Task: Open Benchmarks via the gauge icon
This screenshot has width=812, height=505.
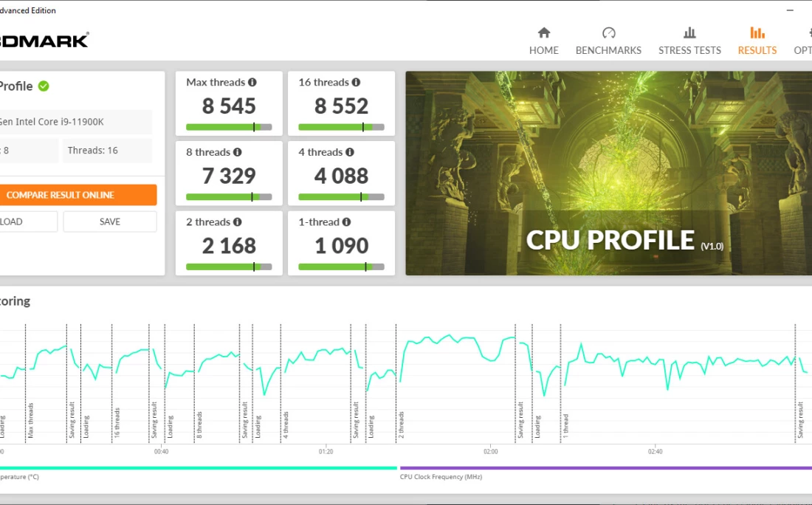Action: pyautogui.click(x=608, y=32)
